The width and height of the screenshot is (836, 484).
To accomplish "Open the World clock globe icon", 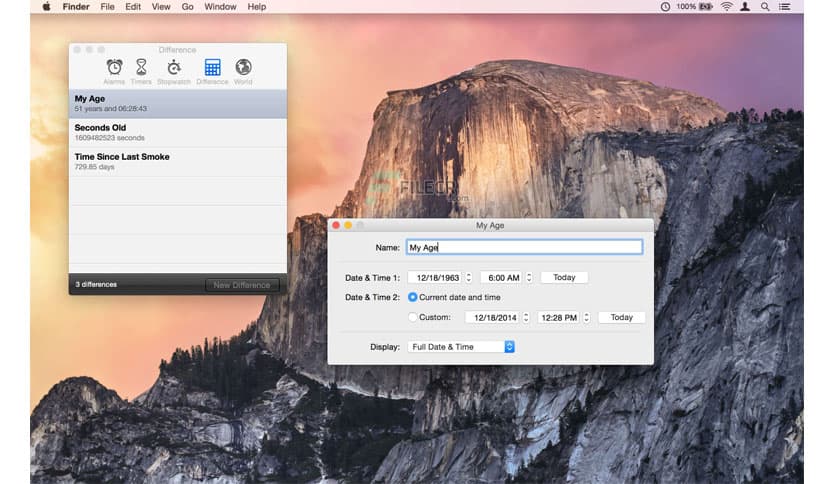I will tap(243, 67).
